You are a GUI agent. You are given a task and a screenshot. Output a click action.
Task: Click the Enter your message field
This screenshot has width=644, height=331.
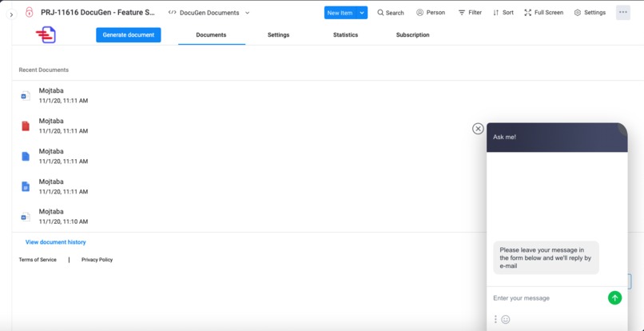[x=547, y=298]
